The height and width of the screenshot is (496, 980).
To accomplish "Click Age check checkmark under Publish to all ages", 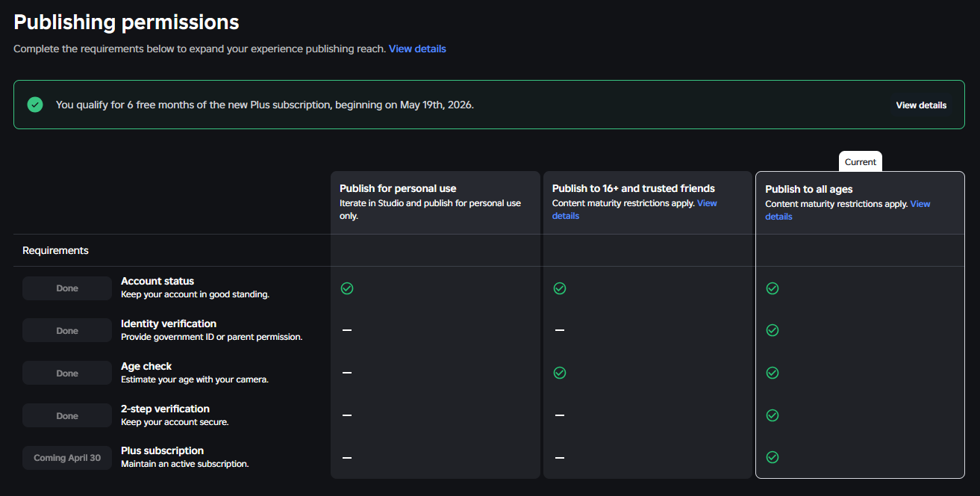I will [x=773, y=373].
